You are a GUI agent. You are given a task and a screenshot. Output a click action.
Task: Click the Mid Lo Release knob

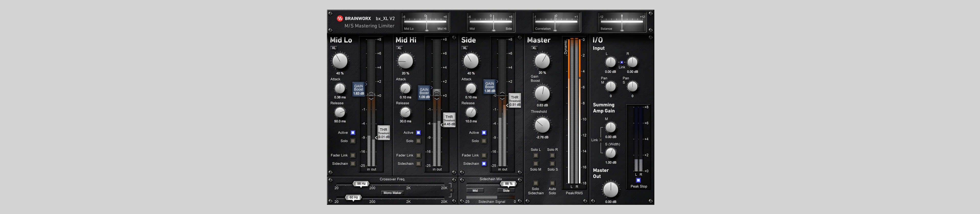point(340,112)
